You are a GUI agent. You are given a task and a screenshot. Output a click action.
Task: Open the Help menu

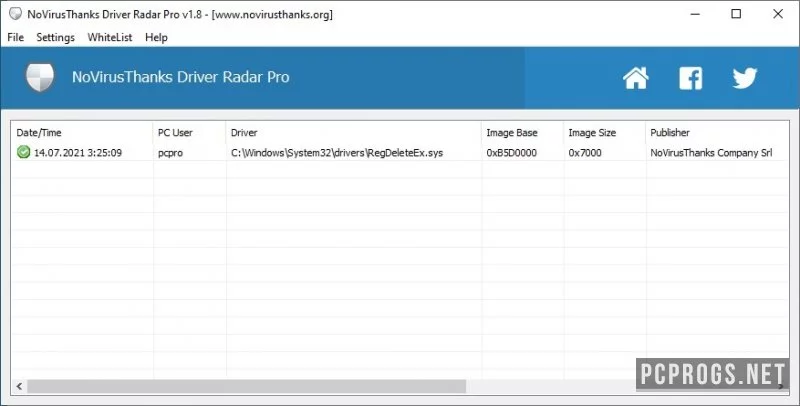click(x=156, y=37)
